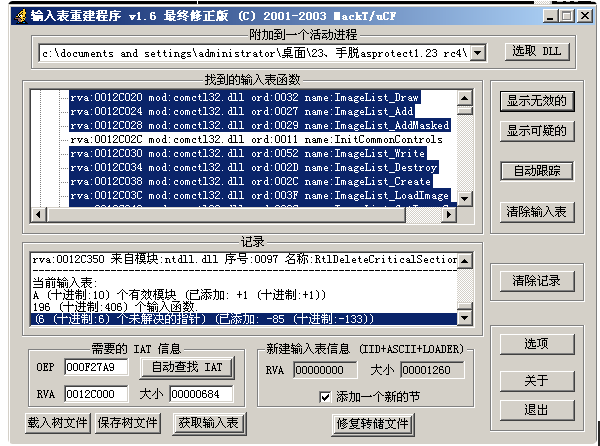
Task: Click the IAT RVA field 0012C000
Action: click(96, 394)
